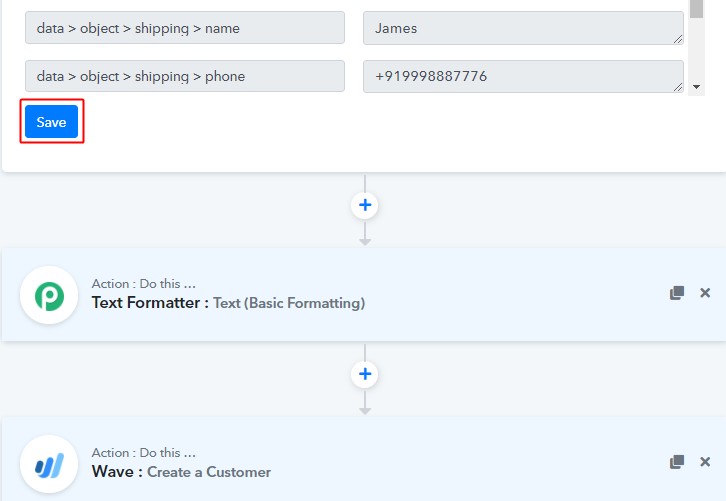The height and width of the screenshot is (501, 726).
Task: Click the scrollbar down arrow
Action: click(696, 88)
